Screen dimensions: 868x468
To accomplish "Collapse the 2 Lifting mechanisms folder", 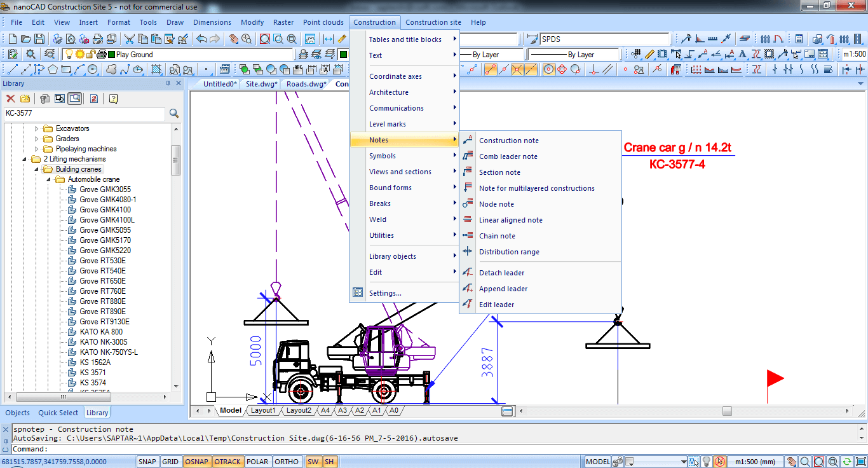I will (x=24, y=159).
